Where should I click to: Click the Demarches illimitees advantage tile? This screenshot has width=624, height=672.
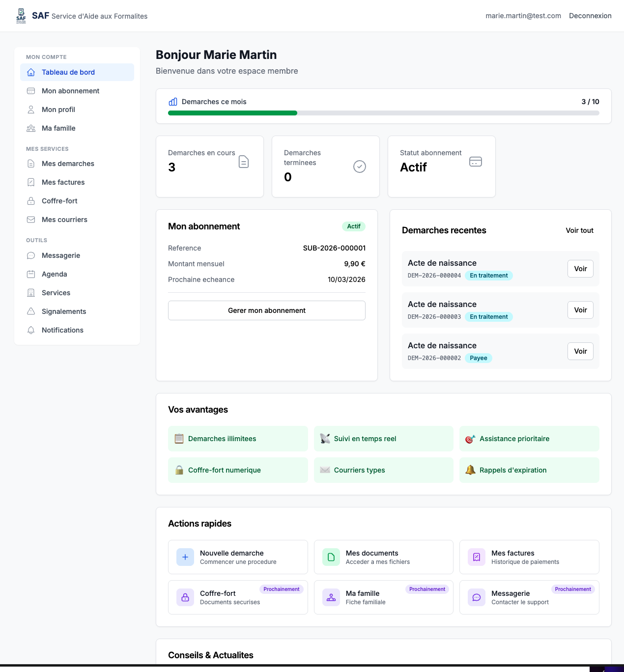(238, 439)
